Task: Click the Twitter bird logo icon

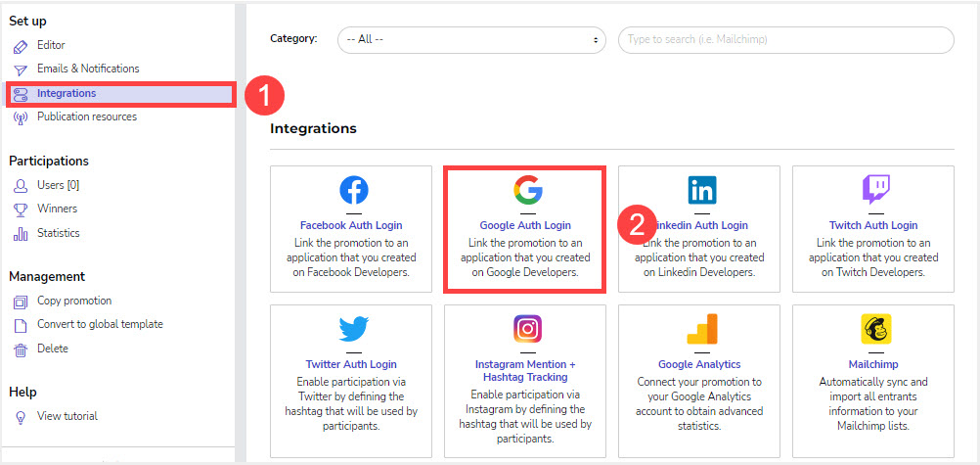Action: [x=354, y=329]
